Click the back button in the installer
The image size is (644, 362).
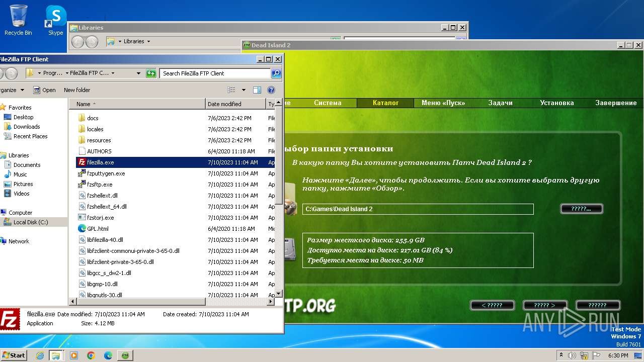(x=492, y=305)
